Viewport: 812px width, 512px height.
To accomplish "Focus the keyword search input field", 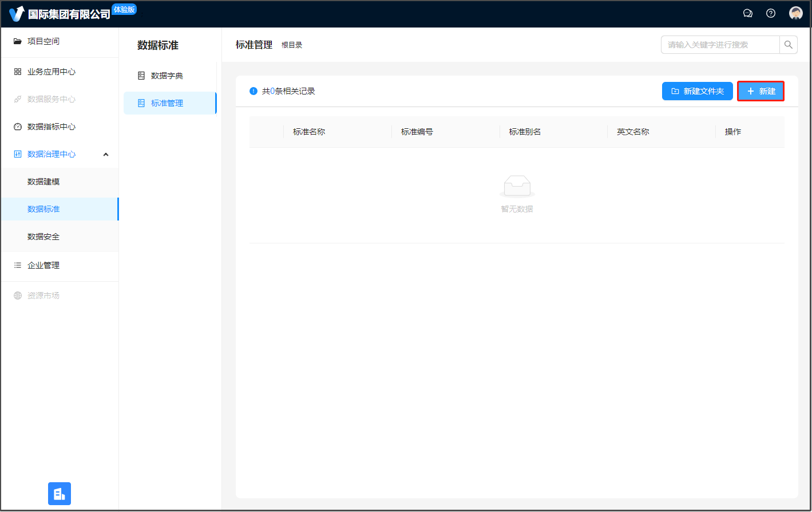I will click(x=720, y=45).
